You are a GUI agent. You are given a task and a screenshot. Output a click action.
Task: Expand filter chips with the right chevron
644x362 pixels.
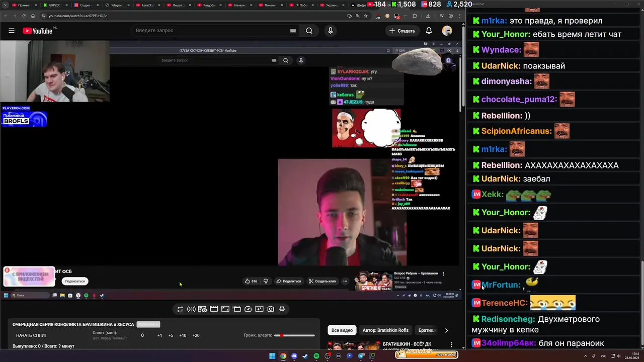(x=446, y=330)
